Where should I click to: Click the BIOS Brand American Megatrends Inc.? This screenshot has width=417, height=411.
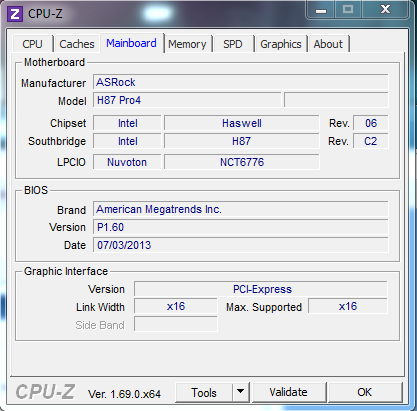coord(240,209)
